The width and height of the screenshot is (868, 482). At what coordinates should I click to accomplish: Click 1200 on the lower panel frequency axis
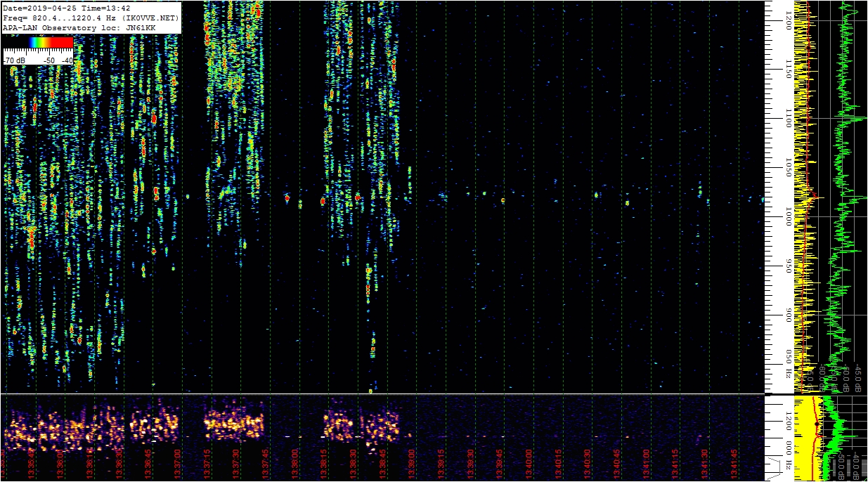[x=789, y=420]
